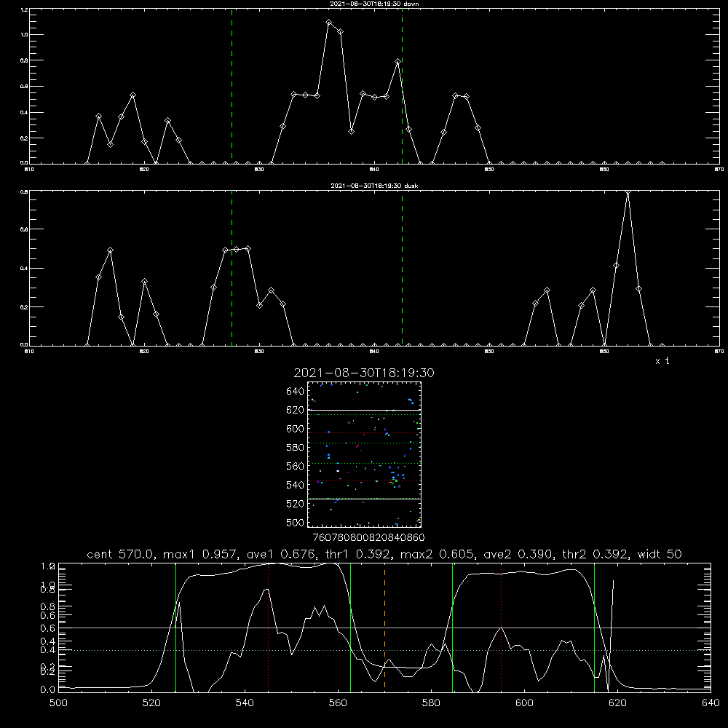Click the '620' x-axis label of bottom plot
Viewport: 728px width, 728px height.
coord(618,703)
